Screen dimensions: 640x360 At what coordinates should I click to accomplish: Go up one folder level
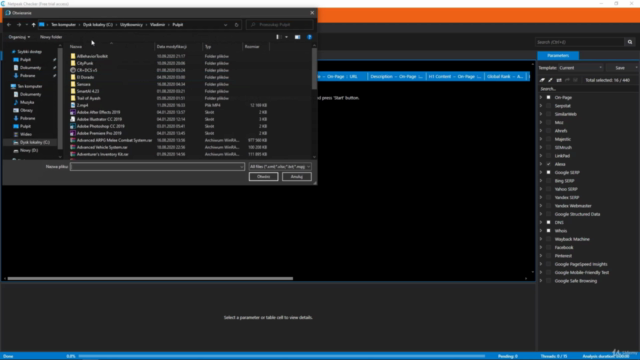click(x=33, y=25)
